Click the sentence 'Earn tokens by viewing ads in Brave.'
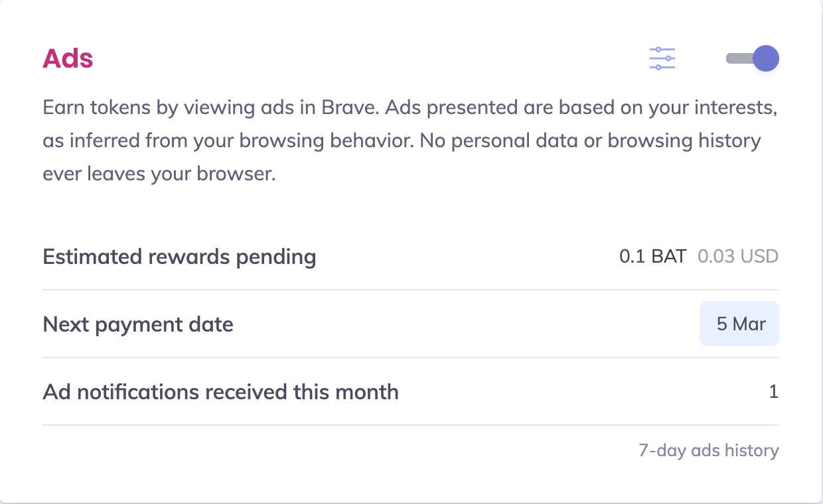Screen dimensions: 823x504 [x=210, y=107]
